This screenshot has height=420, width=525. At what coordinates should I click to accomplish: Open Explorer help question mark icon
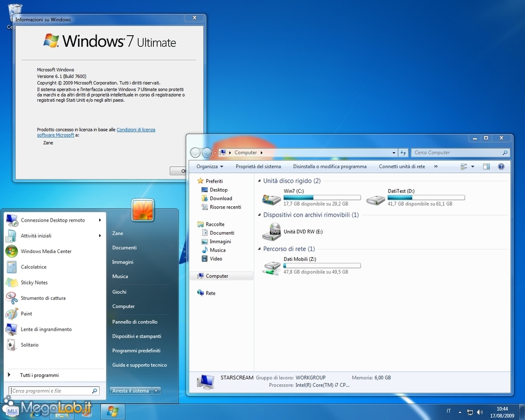pos(501,166)
